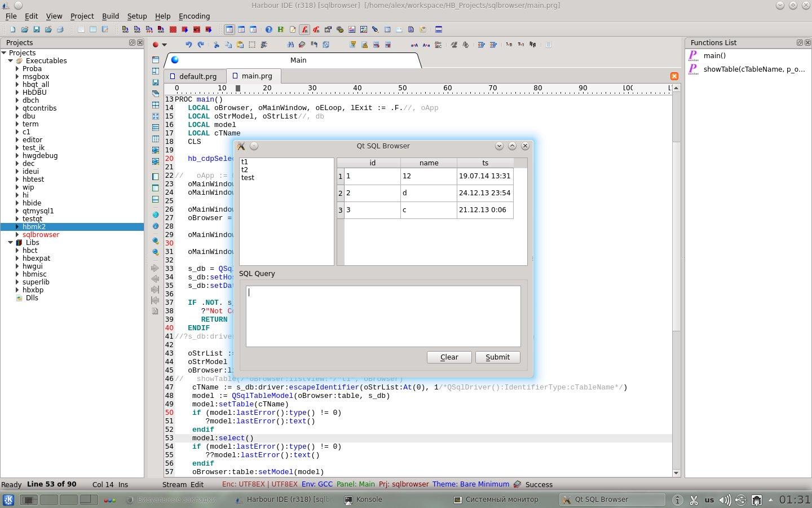812x508 pixels.
Task: Open dropdown arrow next to record button
Action: pos(164,45)
